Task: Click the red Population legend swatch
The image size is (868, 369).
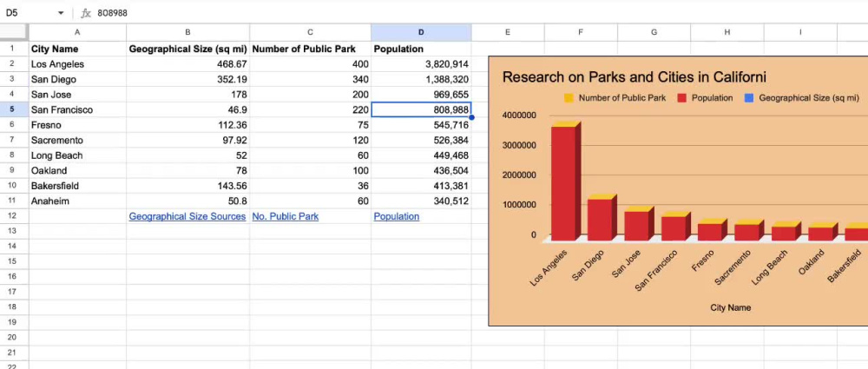Action: (681, 98)
